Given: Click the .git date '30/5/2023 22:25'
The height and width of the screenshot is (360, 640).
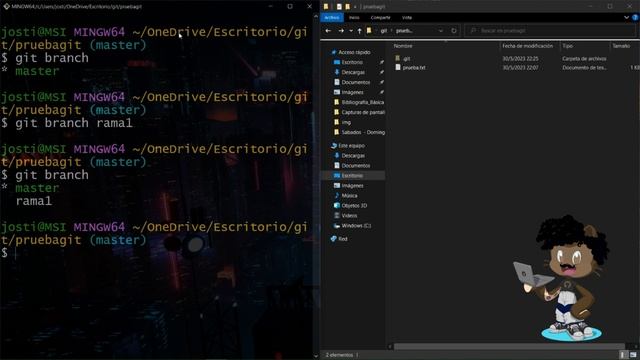Looking at the screenshot, I should (x=520, y=59).
